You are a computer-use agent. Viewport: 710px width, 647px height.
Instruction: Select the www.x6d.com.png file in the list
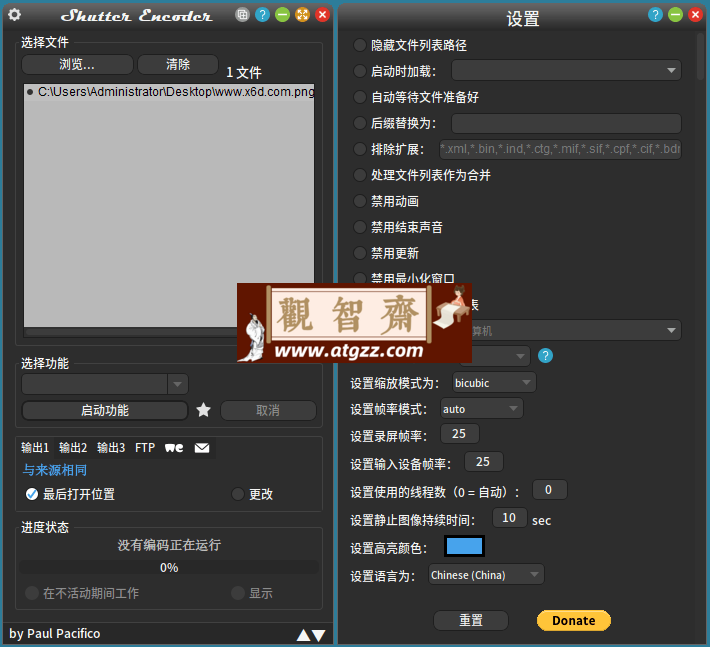click(171, 92)
